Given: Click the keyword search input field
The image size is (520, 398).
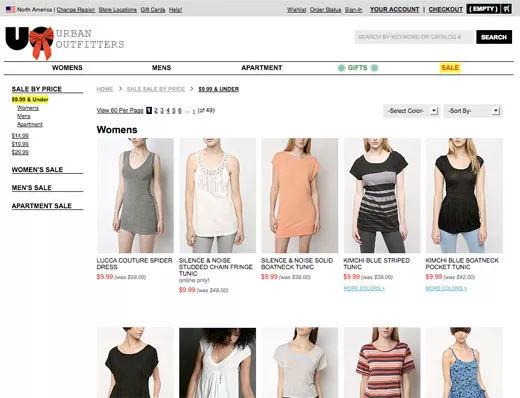Looking at the screenshot, I should pyautogui.click(x=414, y=37).
